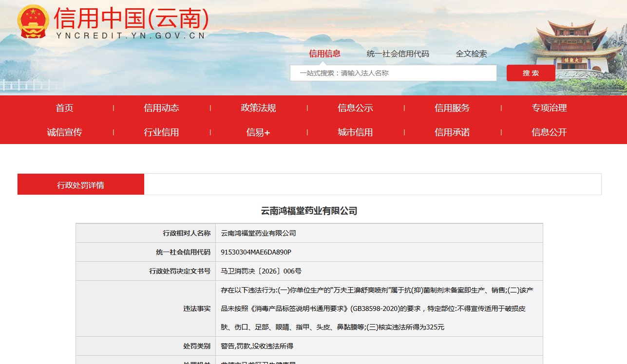Go to 城市信用 section
This screenshot has height=364, width=627.
tap(355, 132)
